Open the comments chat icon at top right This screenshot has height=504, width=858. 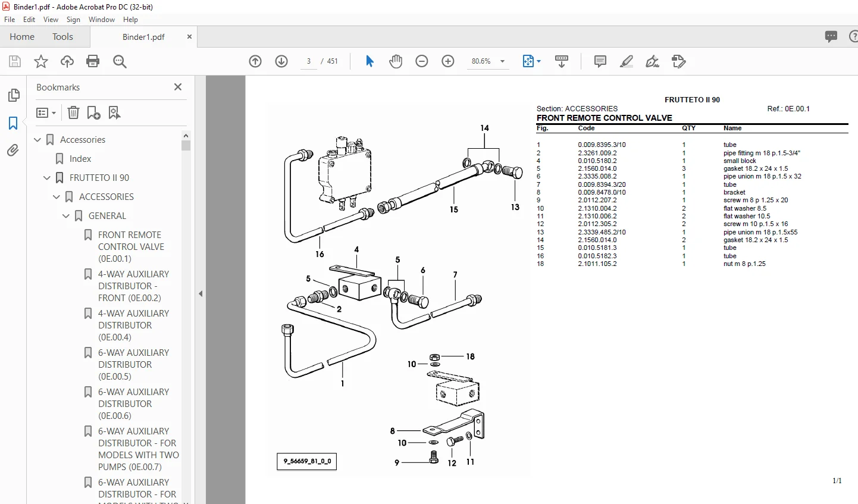click(x=831, y=36)
